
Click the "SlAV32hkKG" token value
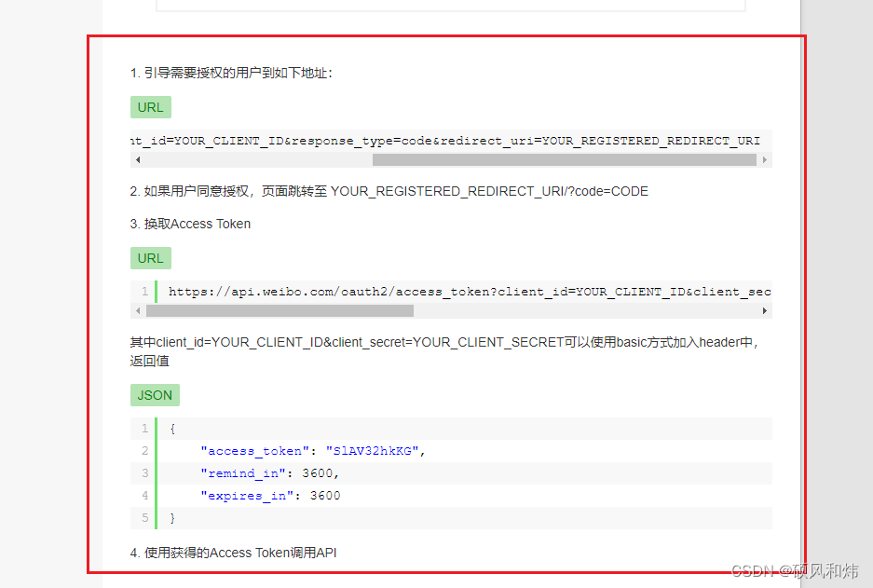click(x=372, y=451)
